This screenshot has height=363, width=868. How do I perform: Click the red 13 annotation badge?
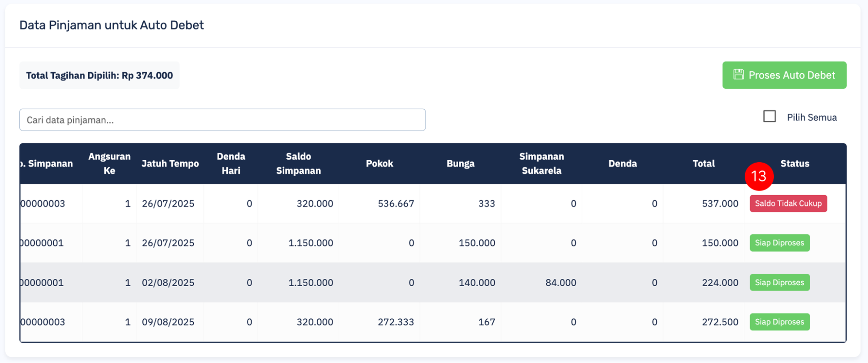click(759, 176)
